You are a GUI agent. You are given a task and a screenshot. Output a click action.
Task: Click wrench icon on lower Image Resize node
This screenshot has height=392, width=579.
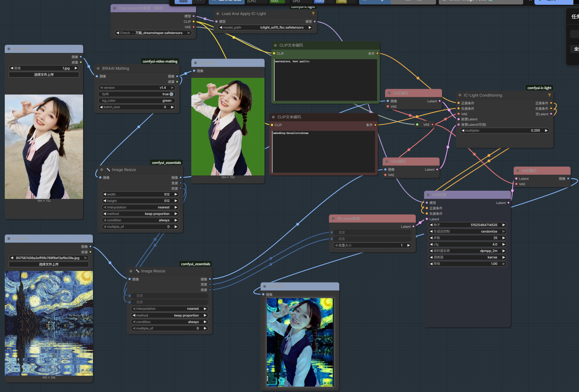pyautogui.click(x=138, y=271)
